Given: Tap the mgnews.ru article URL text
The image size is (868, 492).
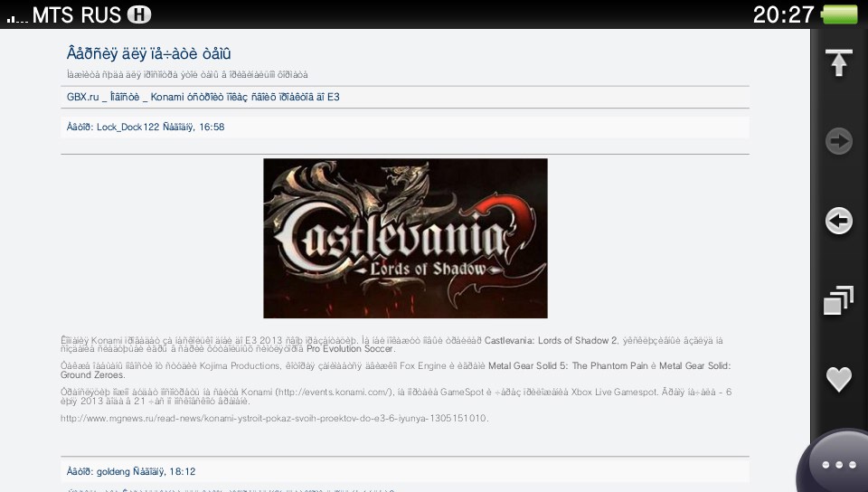Looking at the screenshot, I should click(x=273, y=418).
